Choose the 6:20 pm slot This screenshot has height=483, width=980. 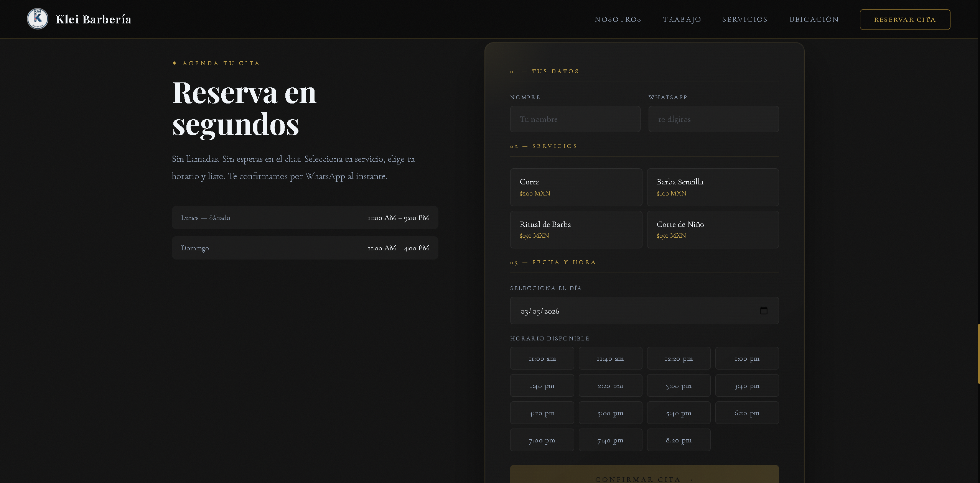tap(747, 413)
